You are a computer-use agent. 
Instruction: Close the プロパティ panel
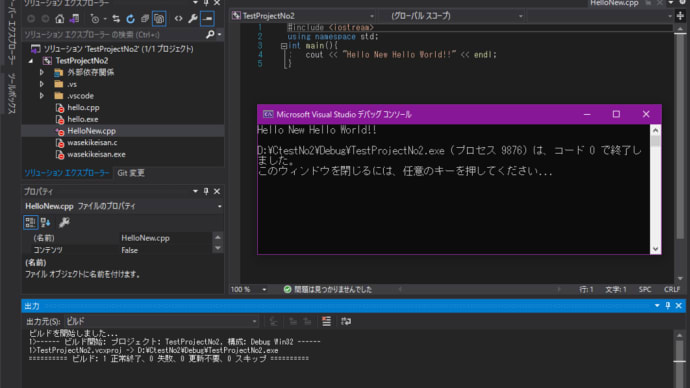(x=217, y=191)
